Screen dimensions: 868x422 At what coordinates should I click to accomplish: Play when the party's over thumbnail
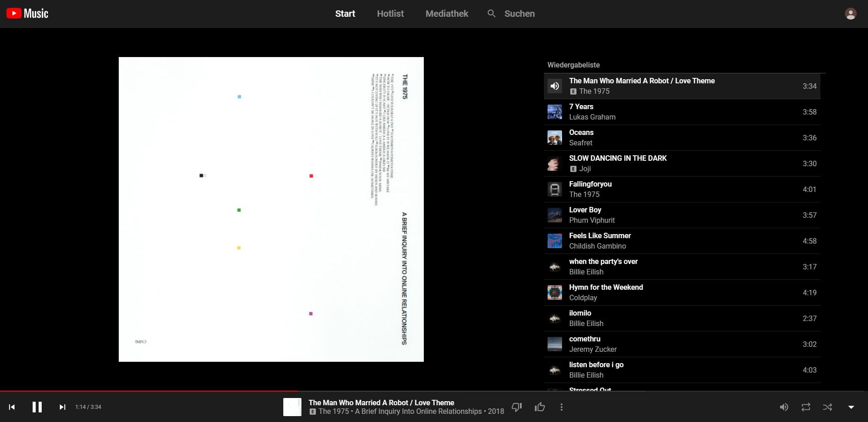(555, 267)
